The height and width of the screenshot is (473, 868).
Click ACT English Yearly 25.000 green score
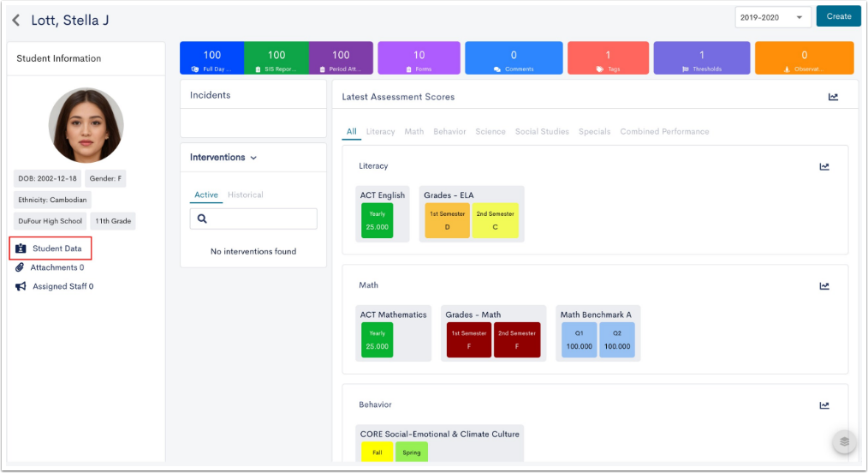pyautogui.click(x=377, y=220)
